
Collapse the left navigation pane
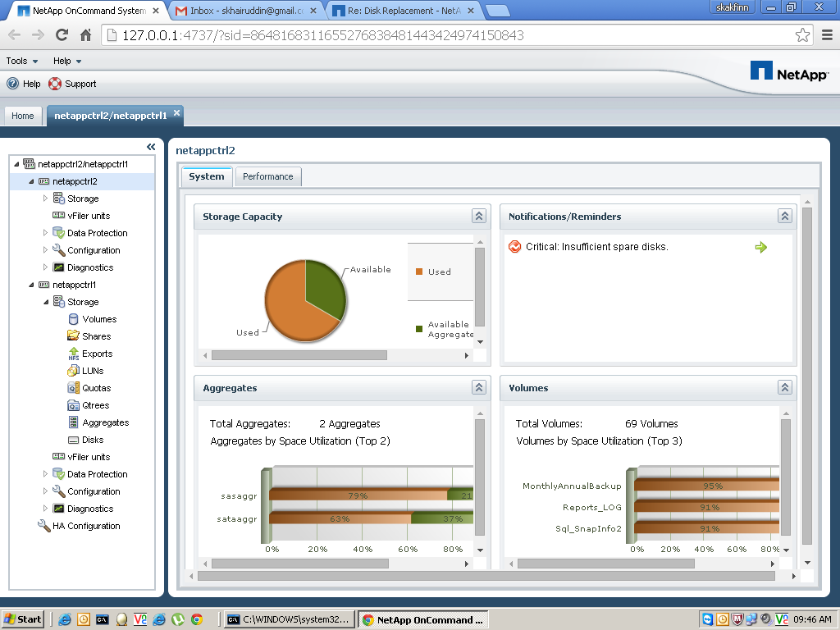pos(151,147)
